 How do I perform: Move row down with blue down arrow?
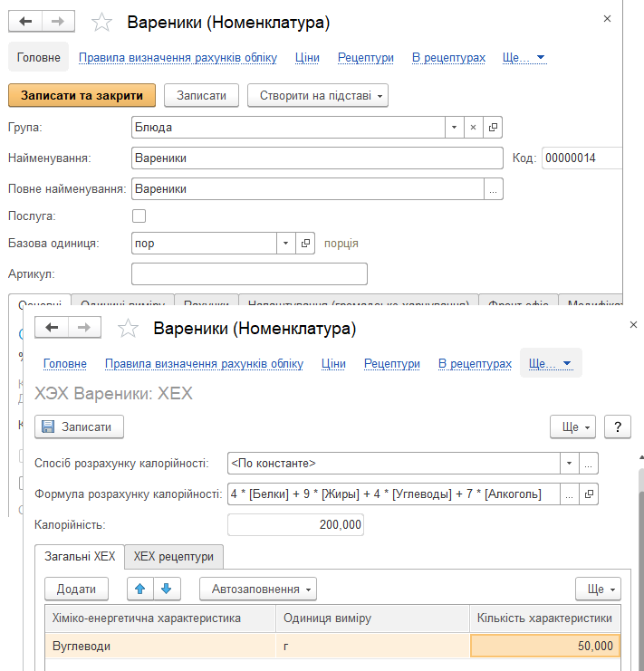tap(166, 589)
